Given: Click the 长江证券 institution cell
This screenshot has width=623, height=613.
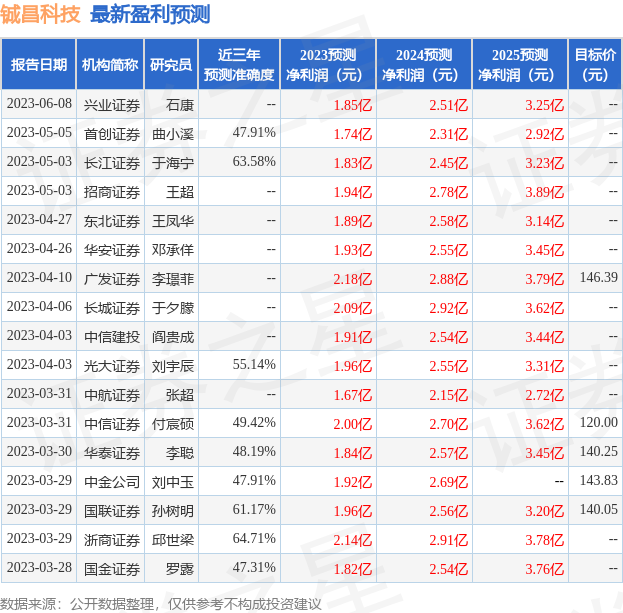Looking at the screenshot, I should (x=112, y=163).
